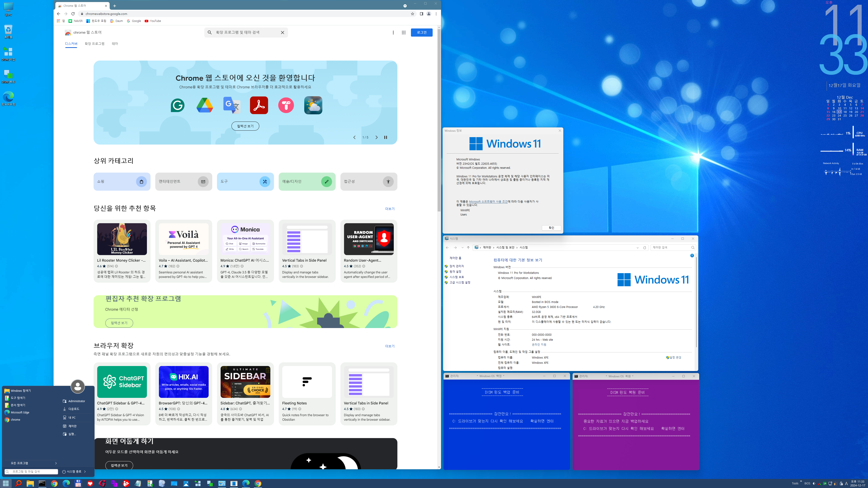Screen dimensions: 868x488
Task: Expand recent locations in the 시스템 window
Action: coord(462,248)
